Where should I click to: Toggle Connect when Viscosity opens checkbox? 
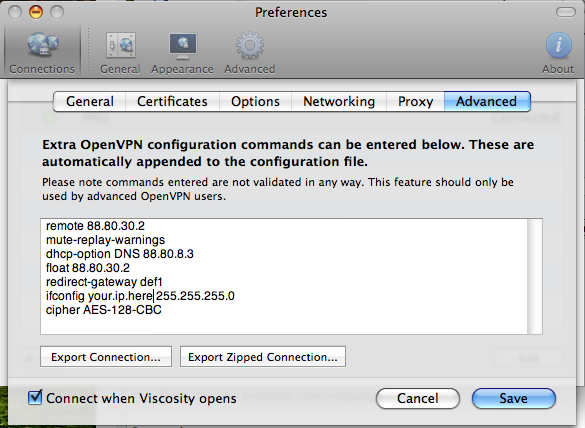click(x=35, y=397)
